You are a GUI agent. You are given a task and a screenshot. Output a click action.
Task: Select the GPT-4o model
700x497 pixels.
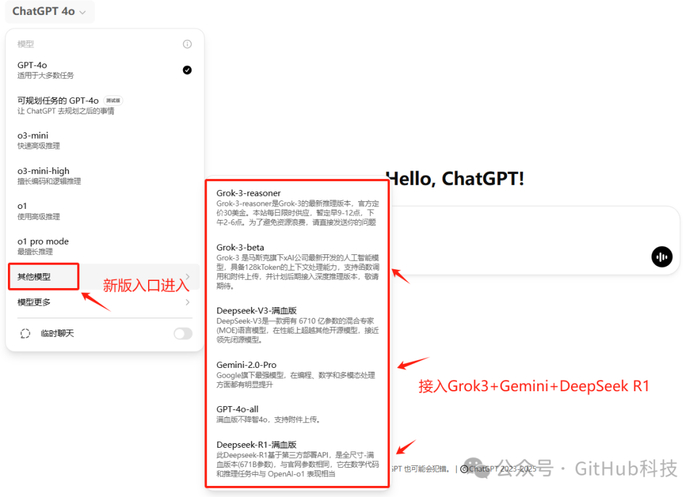[104, 70]
